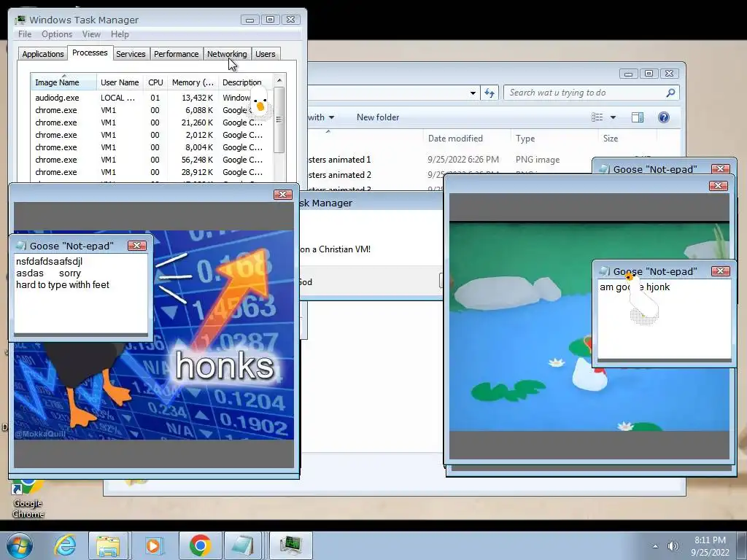The image size is (747, 560).
Task: Click the 'am goose hjonk' text area
Action: tap(665, 319)
